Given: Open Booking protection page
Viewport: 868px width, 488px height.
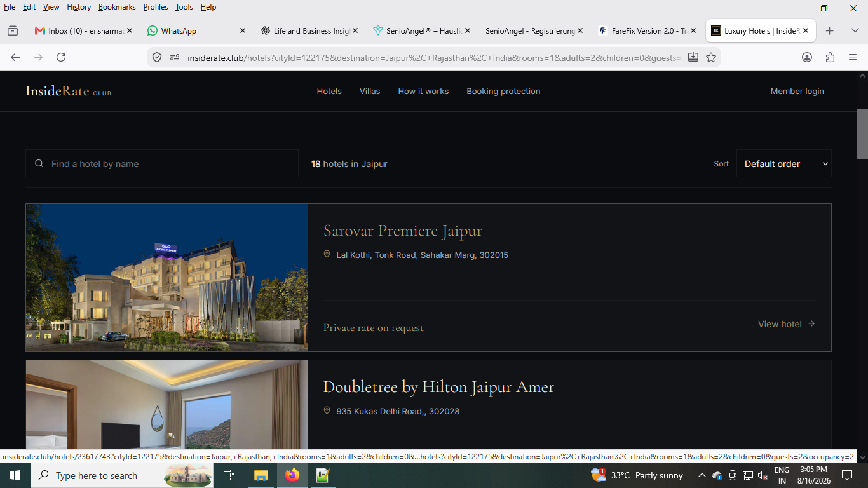Looking at the screenshot, I should pyautogui.click(x=503, y=91).
